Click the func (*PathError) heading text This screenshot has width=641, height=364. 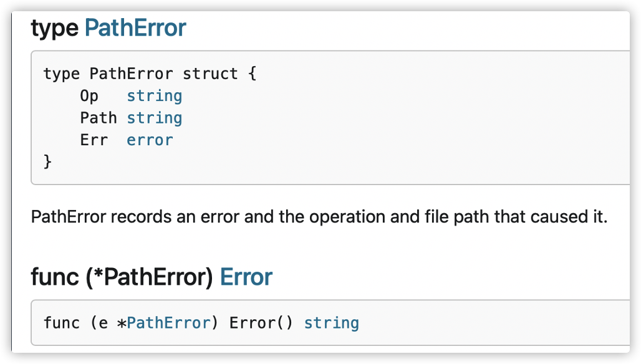(122, 277)
